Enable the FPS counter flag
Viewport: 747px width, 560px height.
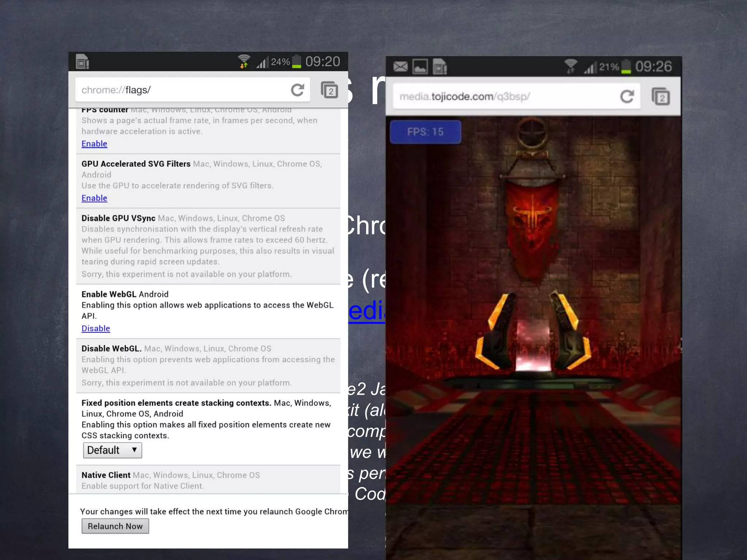[x=94, y=144]
